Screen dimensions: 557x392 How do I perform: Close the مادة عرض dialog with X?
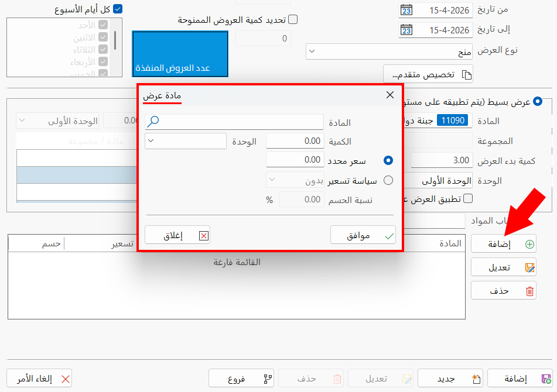point(389,95)
